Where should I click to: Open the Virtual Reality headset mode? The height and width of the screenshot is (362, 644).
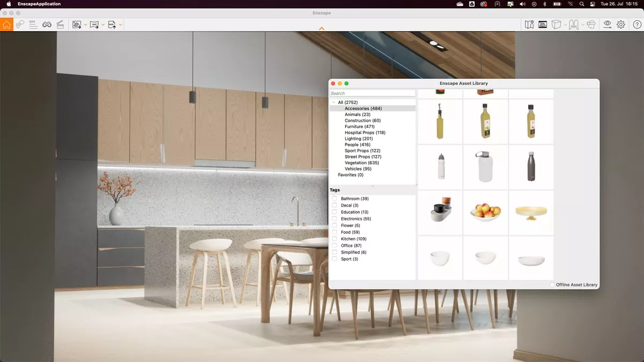tap(590, 24)
